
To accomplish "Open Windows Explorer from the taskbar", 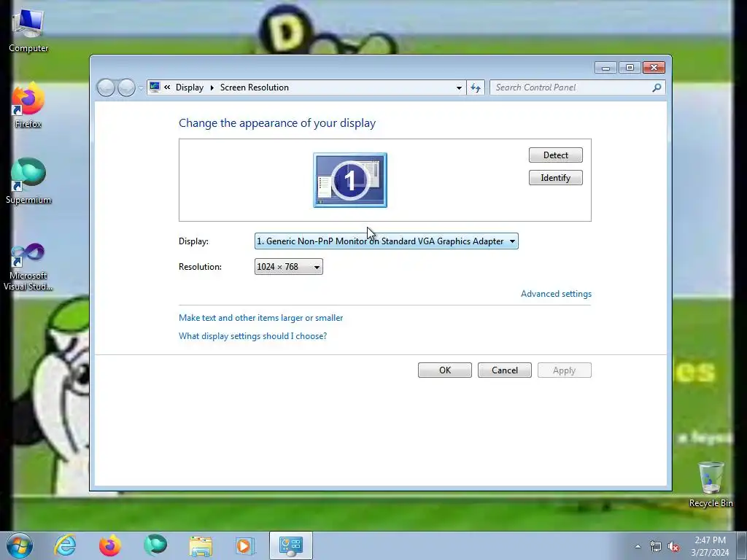I will (x=201, y=545).
